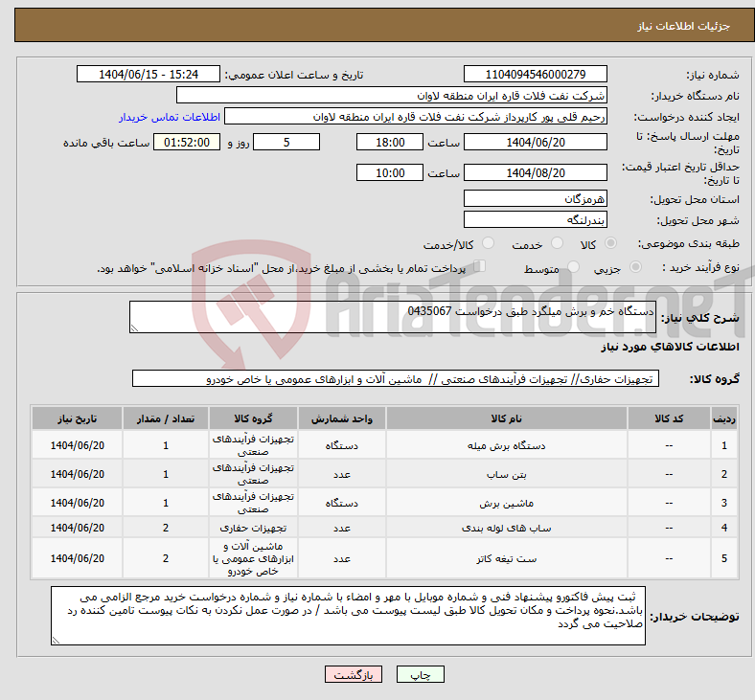Select the item ست تیغه کاتر
Image resolution: width=755 pixels, height=700 pixels.
click(x=507, y=558)
